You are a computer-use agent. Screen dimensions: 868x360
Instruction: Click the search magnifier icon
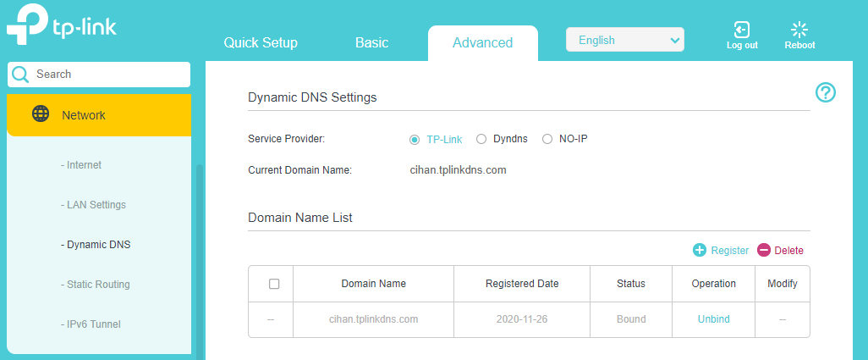tap(21, 75)
